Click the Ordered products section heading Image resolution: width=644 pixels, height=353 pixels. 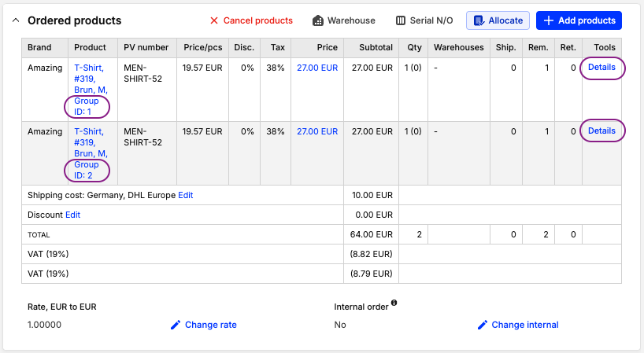pos(74,20)
